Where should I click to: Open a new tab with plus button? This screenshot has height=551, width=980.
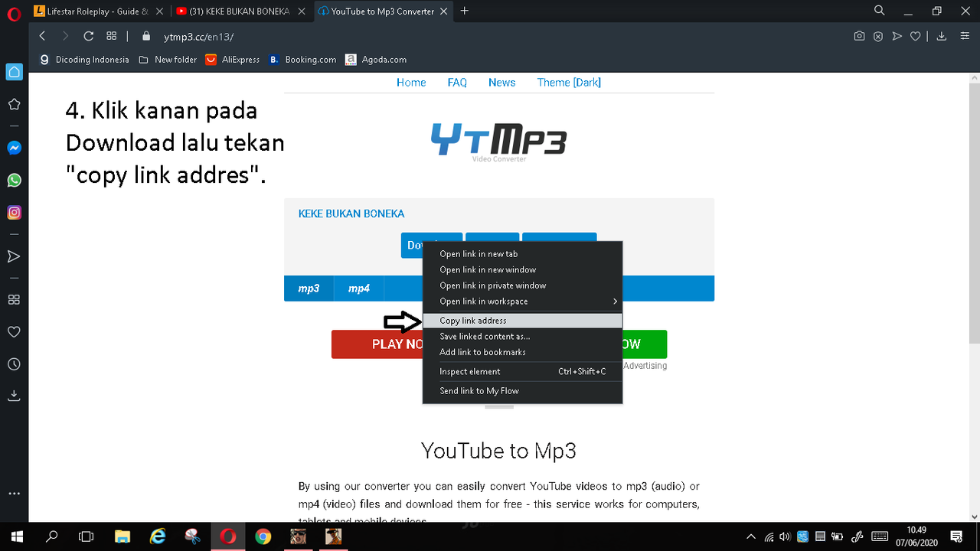click(x=465, y=11)
